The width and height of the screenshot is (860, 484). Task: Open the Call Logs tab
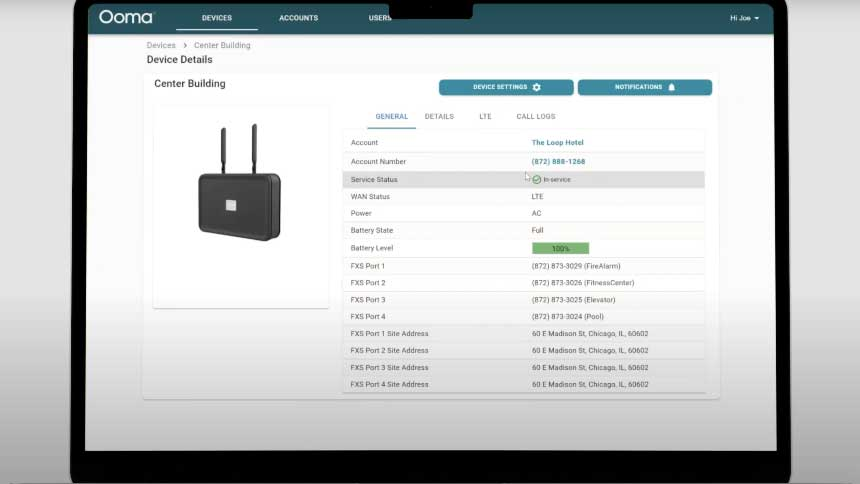point(535,117)
